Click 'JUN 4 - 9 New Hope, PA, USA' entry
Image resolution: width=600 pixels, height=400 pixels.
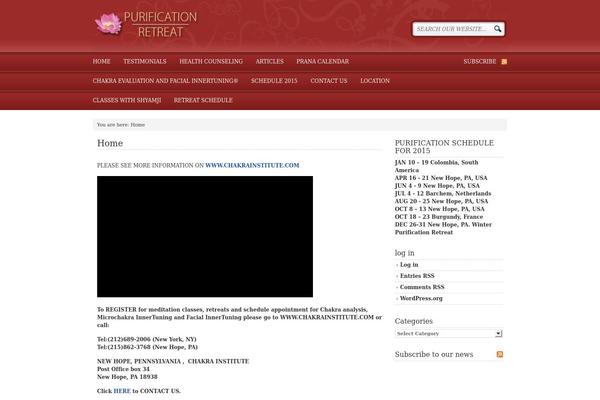[x=437, y=186]
